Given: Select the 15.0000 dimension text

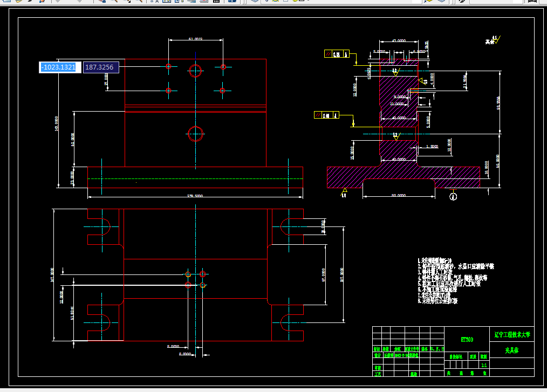Looking at the screenshot, I should pyautogui.click(x=352, y=153).
